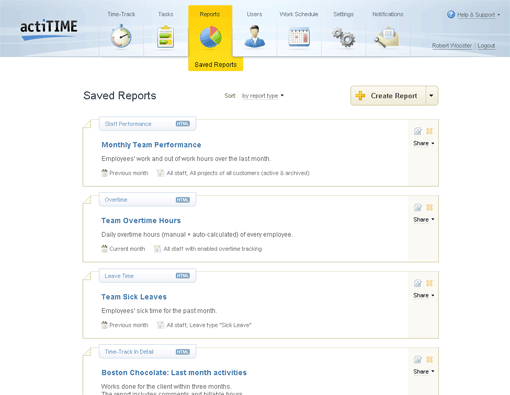Switch to the Work Schedule tab label
This screenshot has height=395, width=510.
tap(299, 14)
